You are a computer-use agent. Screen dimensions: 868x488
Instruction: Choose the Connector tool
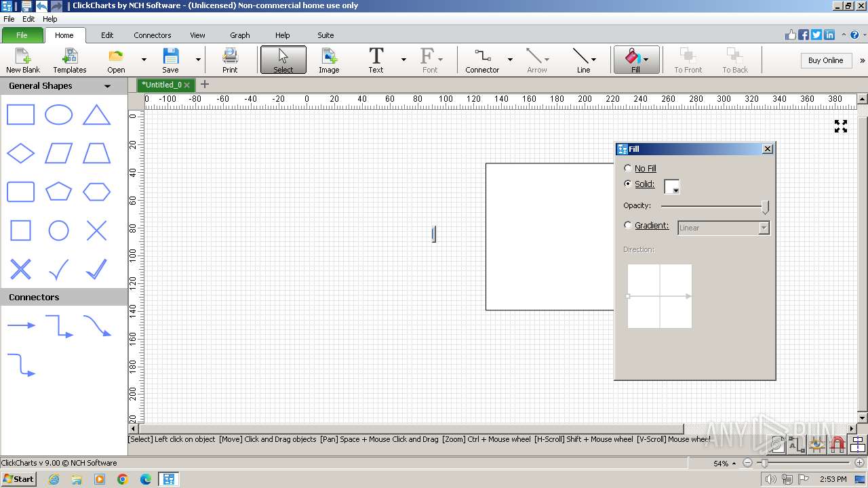point(482,60)
